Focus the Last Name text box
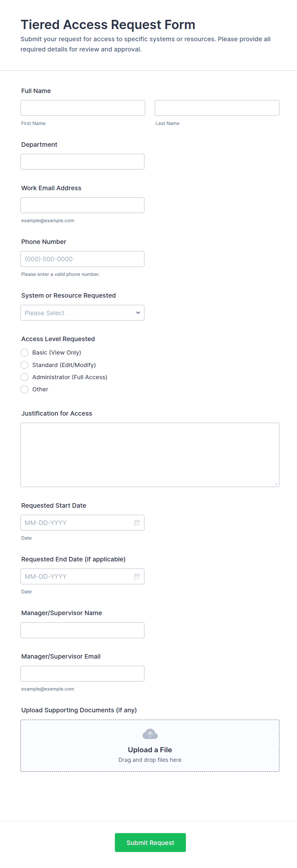Viewport: 297px width, 868px height. pos(217,108)
